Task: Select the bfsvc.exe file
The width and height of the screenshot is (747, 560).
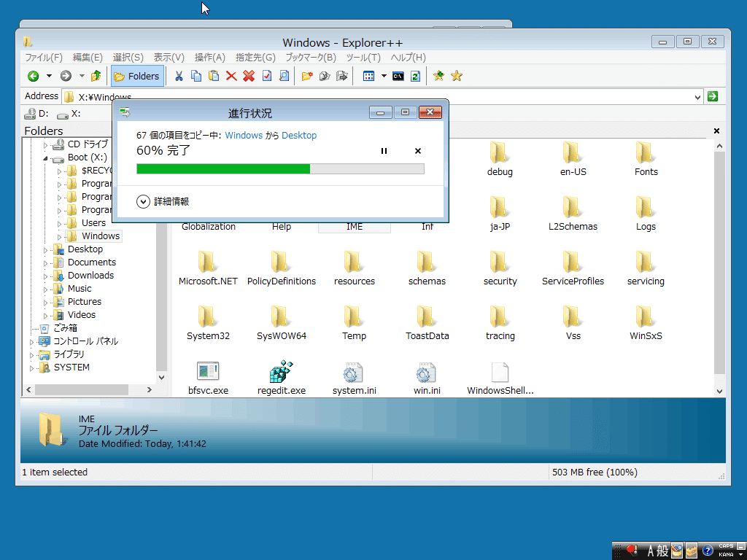Action: pos(208,378)
